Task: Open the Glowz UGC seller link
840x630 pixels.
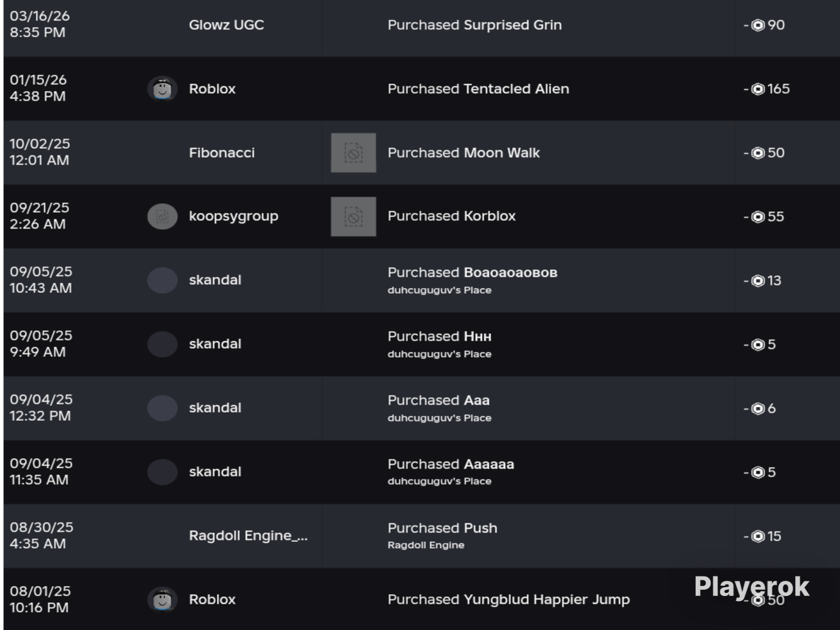Action: [226, 25]
